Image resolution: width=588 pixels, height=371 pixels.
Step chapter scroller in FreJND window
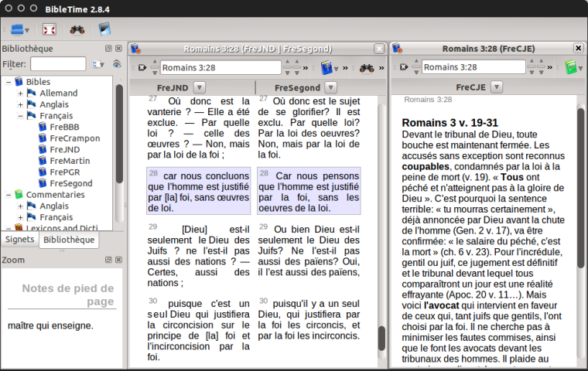click(x=287, y=67)
